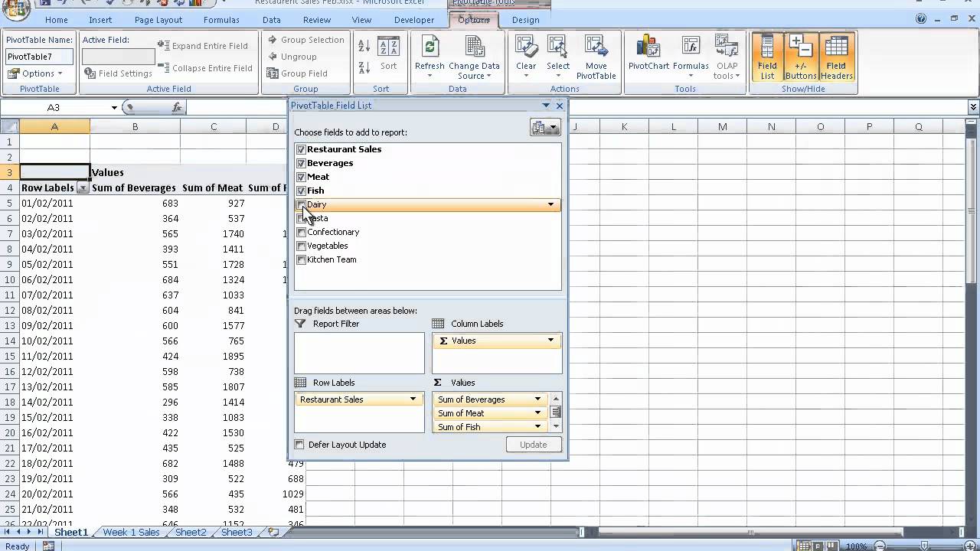The image size is (980, 551).
Task: Open the Page Layout tab
Action: pyautogui.click(x=158, y=20)
